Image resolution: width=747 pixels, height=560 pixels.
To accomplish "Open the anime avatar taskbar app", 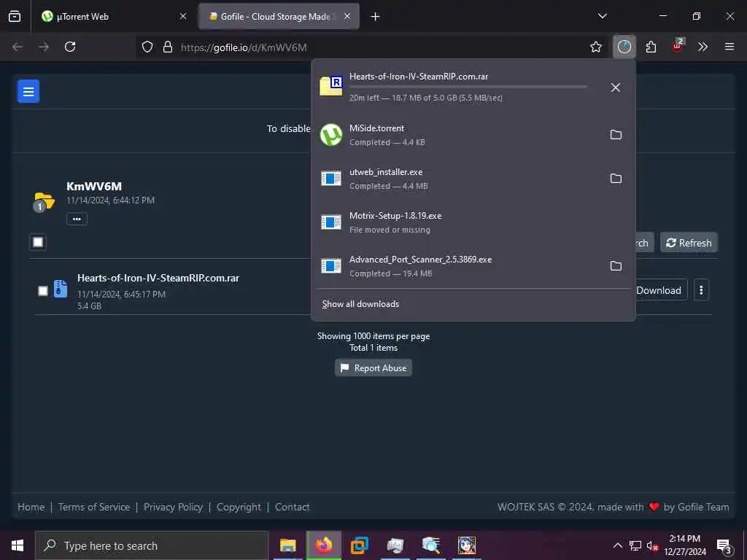I will tap(467, 545).
